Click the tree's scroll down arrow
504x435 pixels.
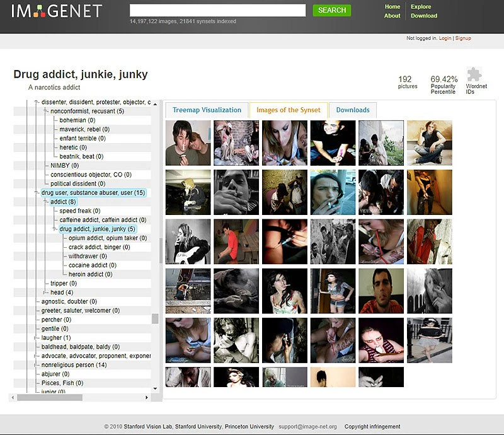155,388
